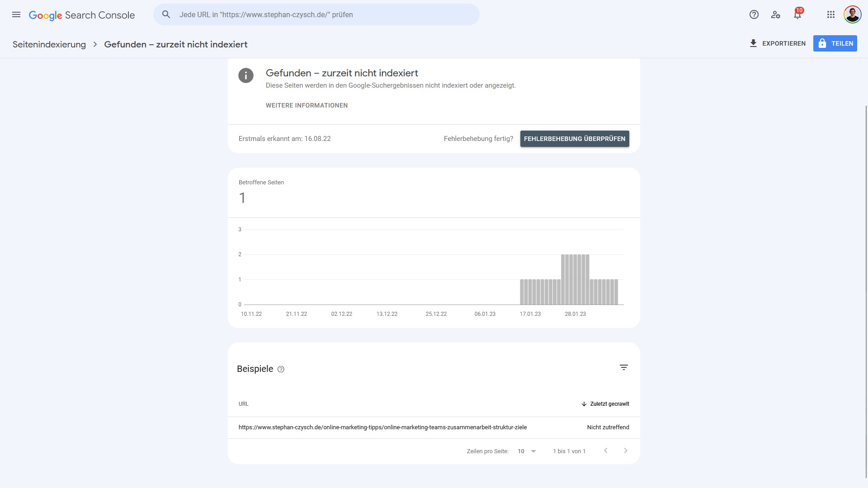
Task: Click the URL column header
Action: pos(244,404)
